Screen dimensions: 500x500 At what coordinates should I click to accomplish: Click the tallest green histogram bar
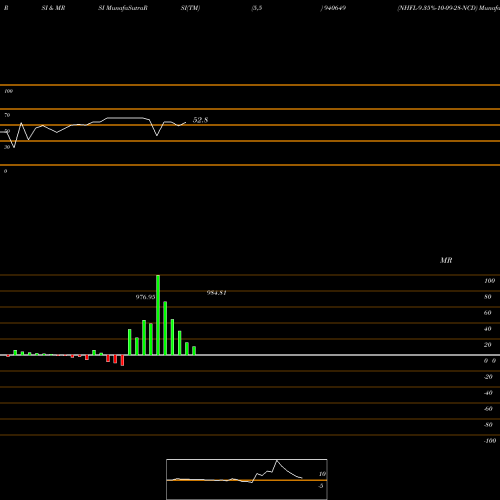pyautogui.click(x=158, y=315)
